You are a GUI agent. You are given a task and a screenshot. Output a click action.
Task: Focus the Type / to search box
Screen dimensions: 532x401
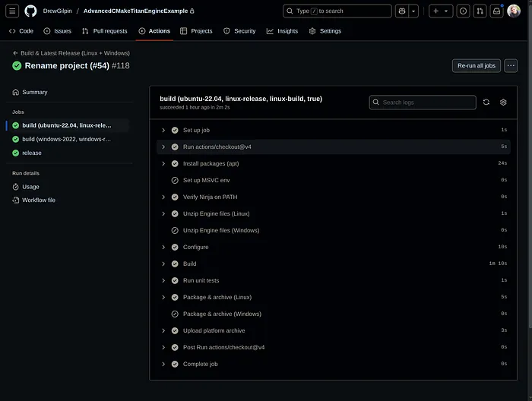click(x=337, y=11)
